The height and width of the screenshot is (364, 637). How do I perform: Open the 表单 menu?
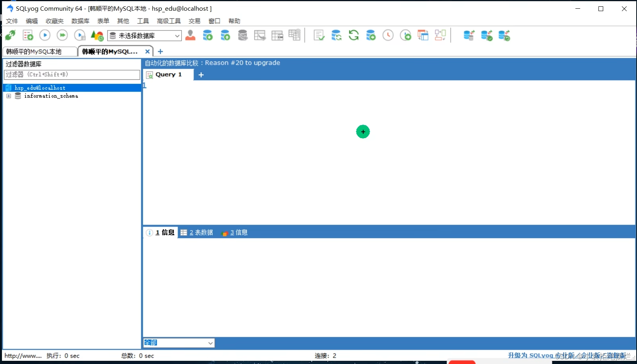pos(103,21)
